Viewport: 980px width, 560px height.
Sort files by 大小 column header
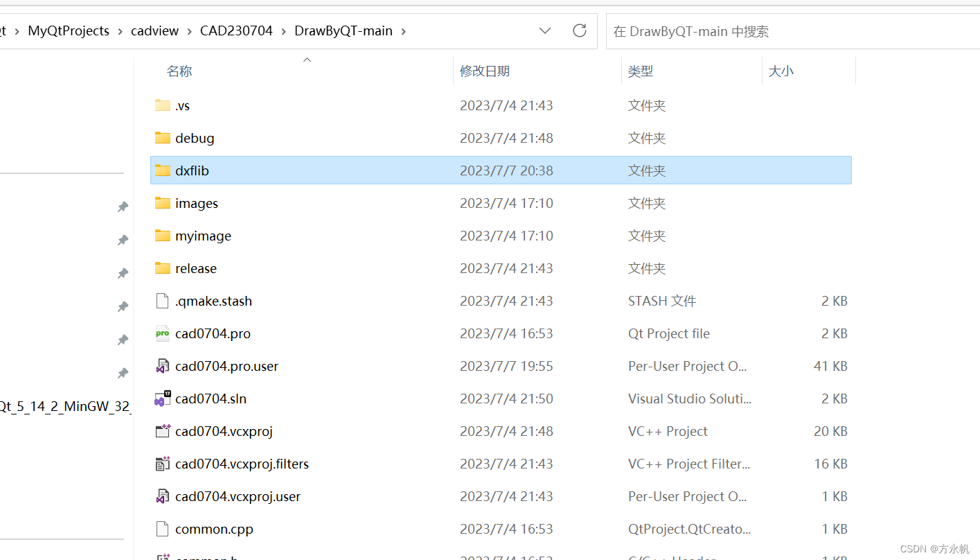781,71
